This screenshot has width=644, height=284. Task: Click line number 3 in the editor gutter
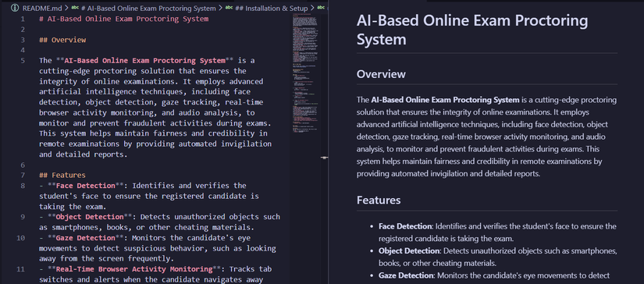pyautogui.click(x=23, y=40)
